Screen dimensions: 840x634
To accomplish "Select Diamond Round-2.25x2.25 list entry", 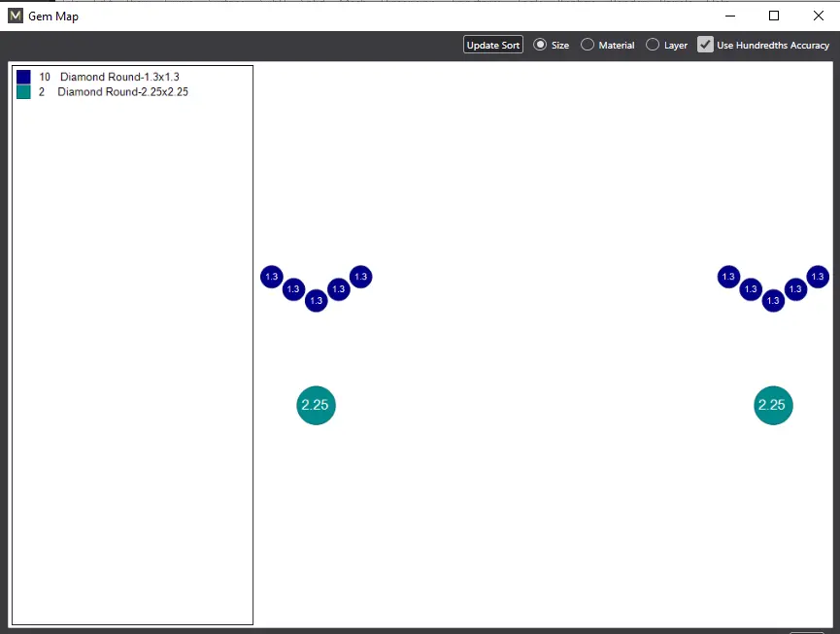I will pyautogui.click(x=121, y=92).
